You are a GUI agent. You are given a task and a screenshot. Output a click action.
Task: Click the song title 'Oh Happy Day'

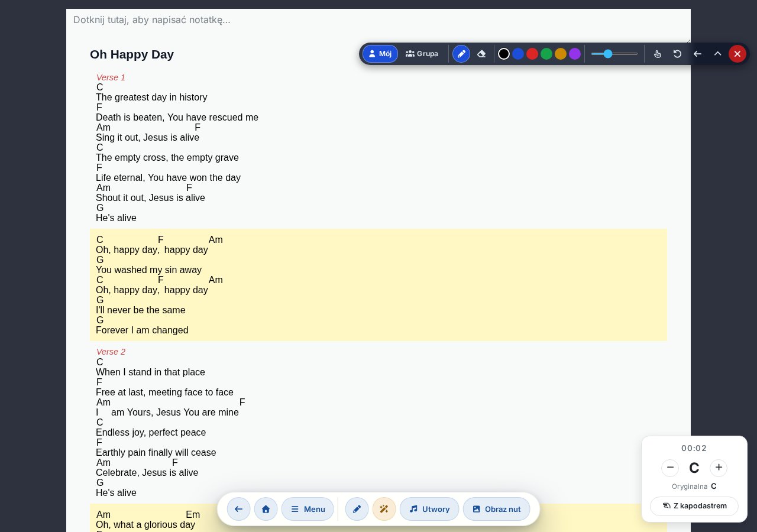(132, 54)
